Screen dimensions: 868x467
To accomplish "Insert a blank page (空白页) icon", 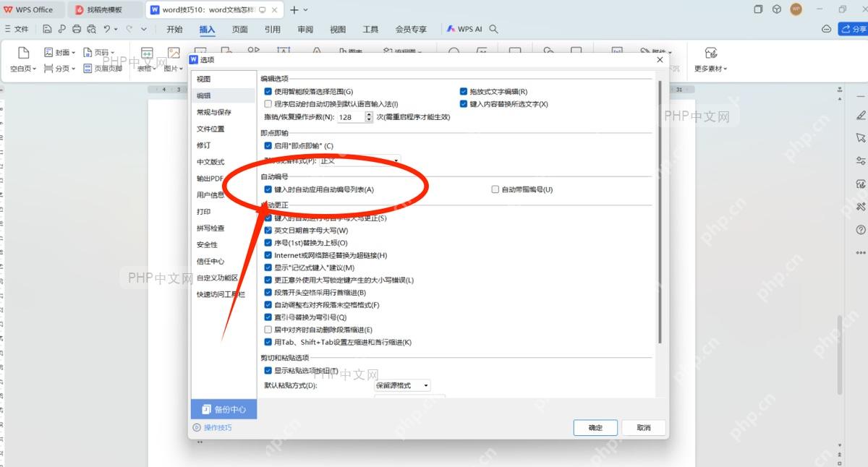I will pos(23,53).
